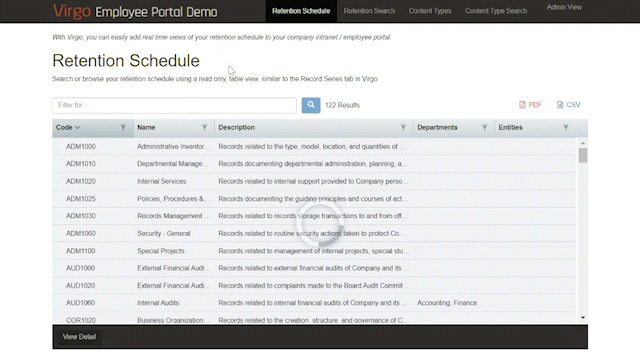Click the blue search magnifier button
Screen dimensions: 640x360
click(311, 105)
